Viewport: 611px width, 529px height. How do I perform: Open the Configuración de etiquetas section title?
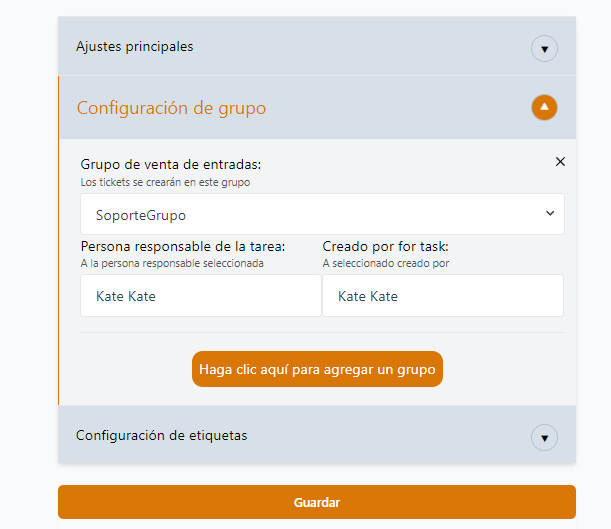(161, 435)
